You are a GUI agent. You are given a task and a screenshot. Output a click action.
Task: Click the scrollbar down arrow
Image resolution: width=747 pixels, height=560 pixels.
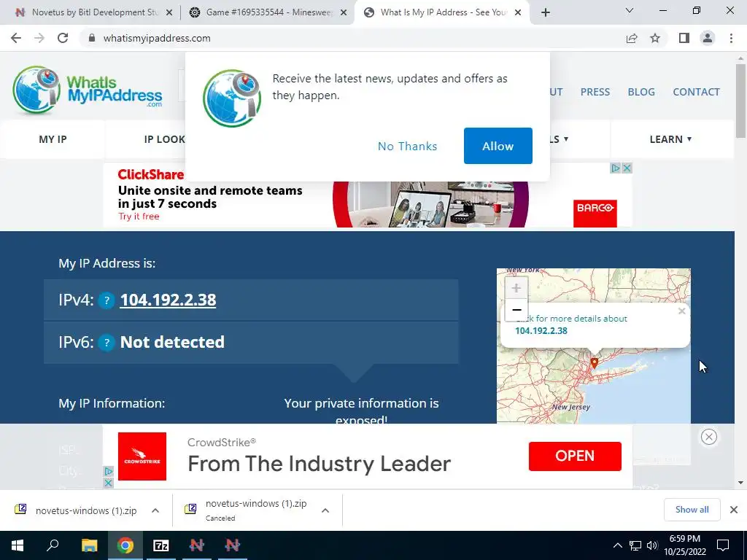point(740,483)
